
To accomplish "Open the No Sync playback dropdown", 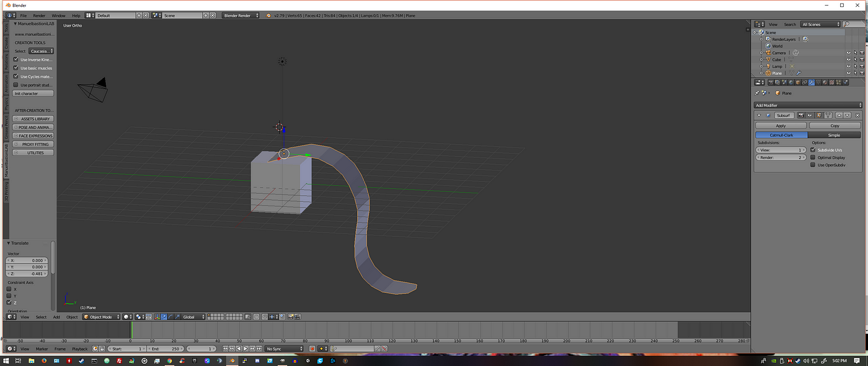I will click(x=285, y=349).
